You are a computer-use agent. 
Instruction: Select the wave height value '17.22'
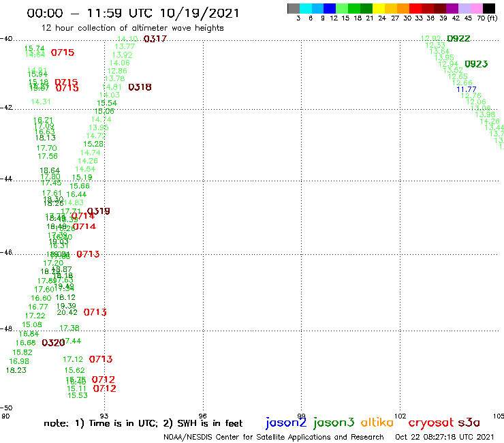pos(35,316)
